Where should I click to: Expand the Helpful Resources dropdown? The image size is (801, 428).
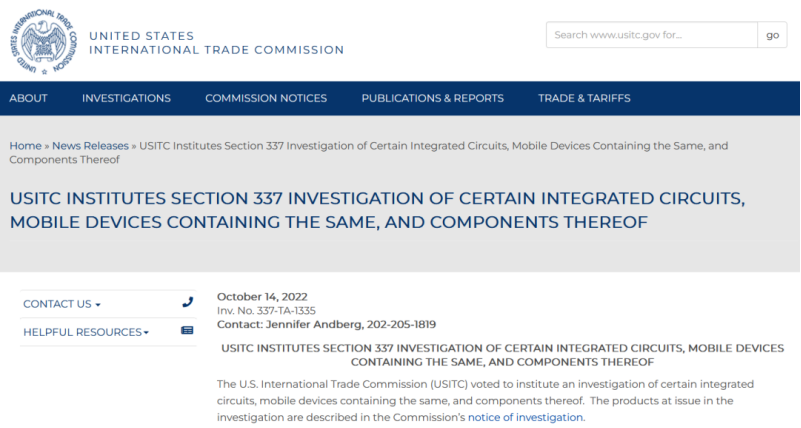pos(86,332)
